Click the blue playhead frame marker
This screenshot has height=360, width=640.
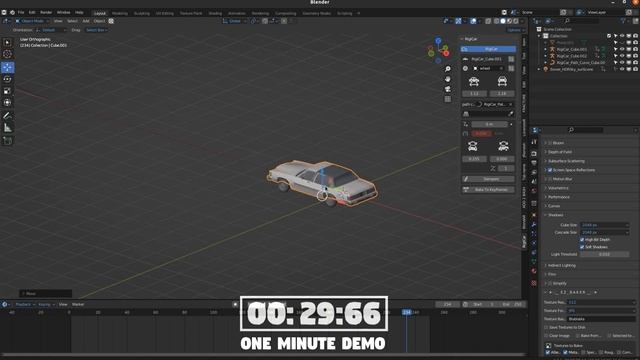click(x=407, y=312)
